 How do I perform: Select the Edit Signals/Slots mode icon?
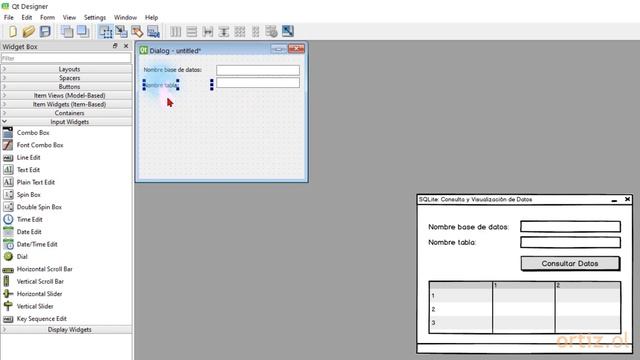click(121, 31)
